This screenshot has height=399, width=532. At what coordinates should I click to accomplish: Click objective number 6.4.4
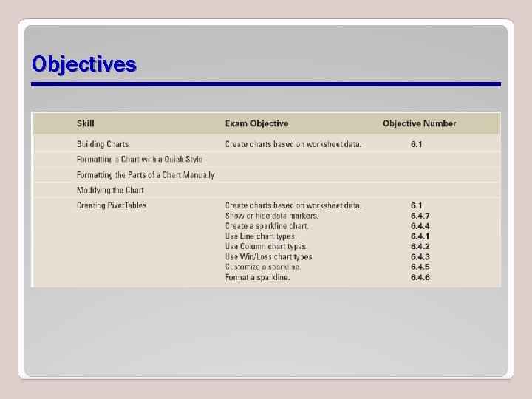pos(420,226)
